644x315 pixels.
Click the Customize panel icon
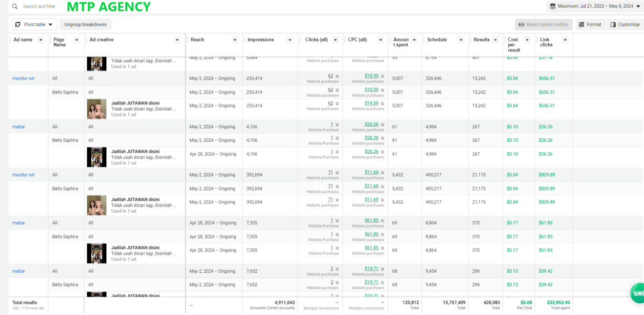pyautogui.click(x=613, y=24)
